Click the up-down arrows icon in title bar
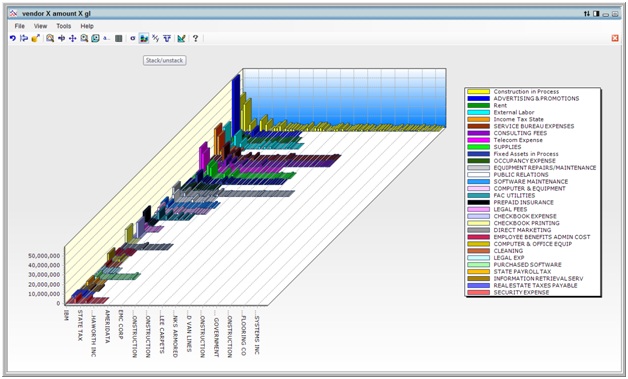Image resolution: width=628 pixels, height=379 pixels. pos(587,14)
